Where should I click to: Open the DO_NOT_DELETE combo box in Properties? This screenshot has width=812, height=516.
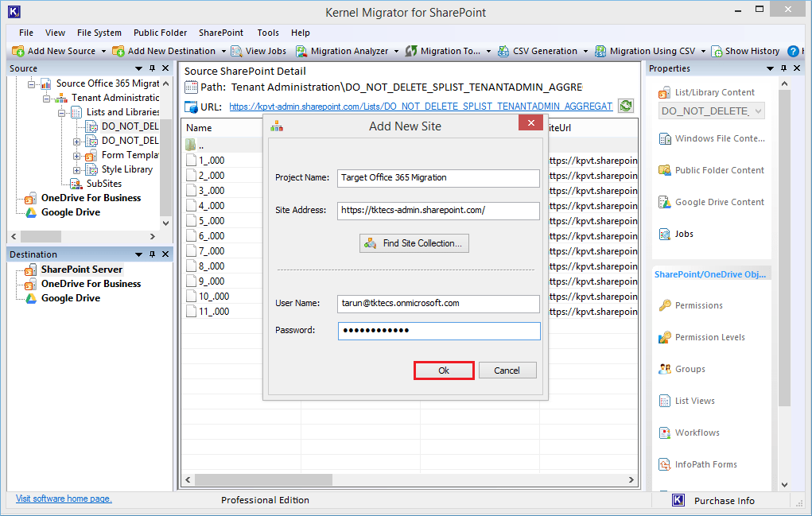[712, 111]
